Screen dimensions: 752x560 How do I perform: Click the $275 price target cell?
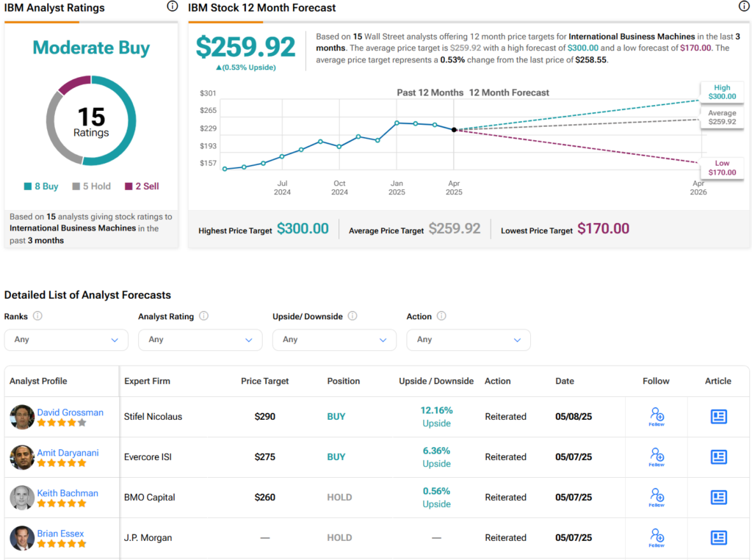[x=264, y=457]
